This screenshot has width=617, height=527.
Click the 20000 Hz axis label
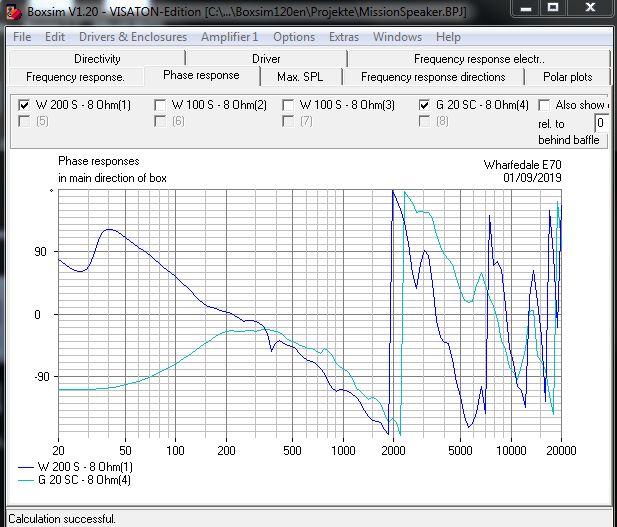point(561,450)
